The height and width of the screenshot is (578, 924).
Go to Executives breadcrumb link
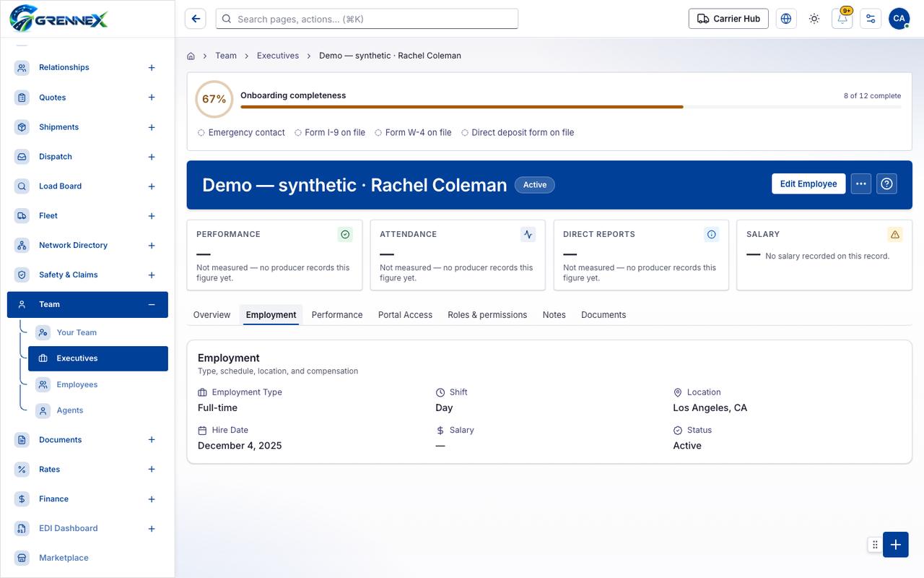tap(278, 56)
